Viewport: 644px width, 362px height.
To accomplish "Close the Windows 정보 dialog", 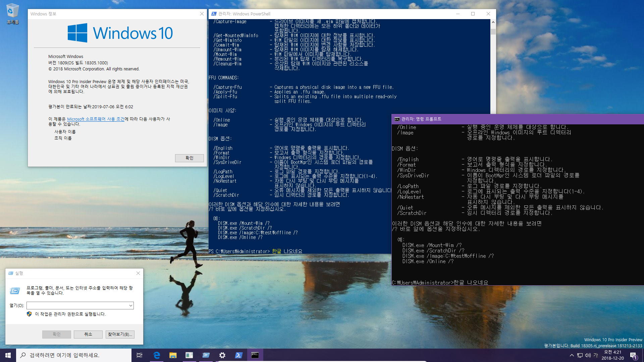I will [202, 14].
